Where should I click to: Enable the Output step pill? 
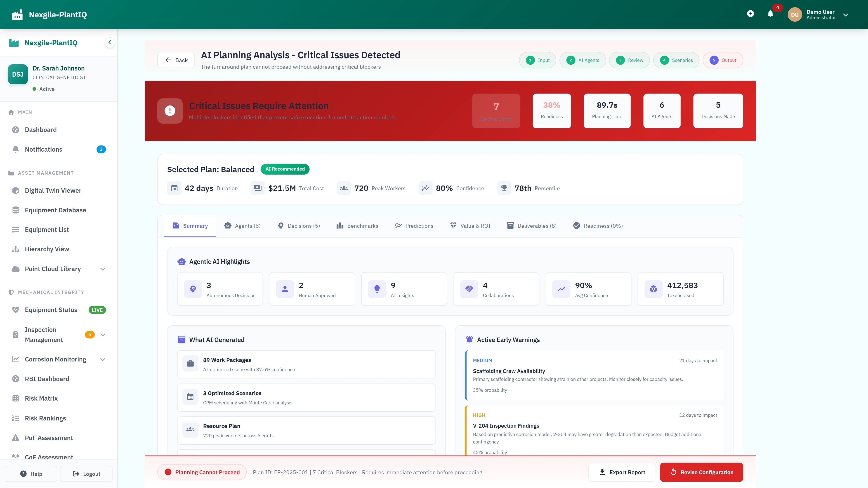coord(723,60)
